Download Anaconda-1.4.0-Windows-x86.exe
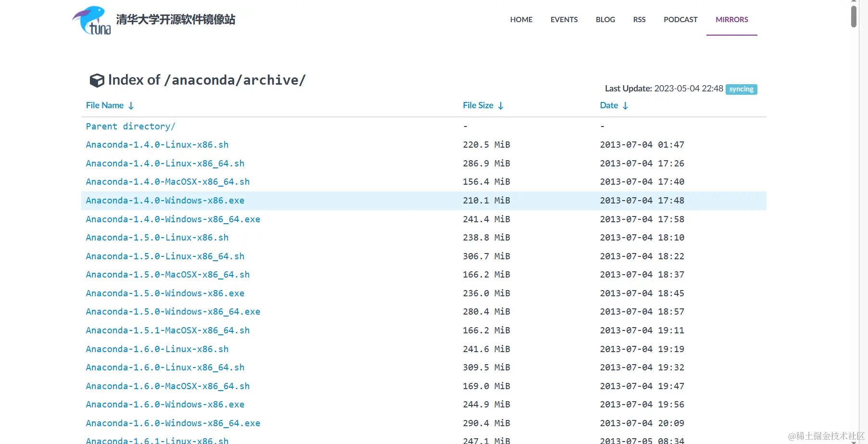Screen dimensions: 868x444 pyautogui.click(x=165, y=201)
